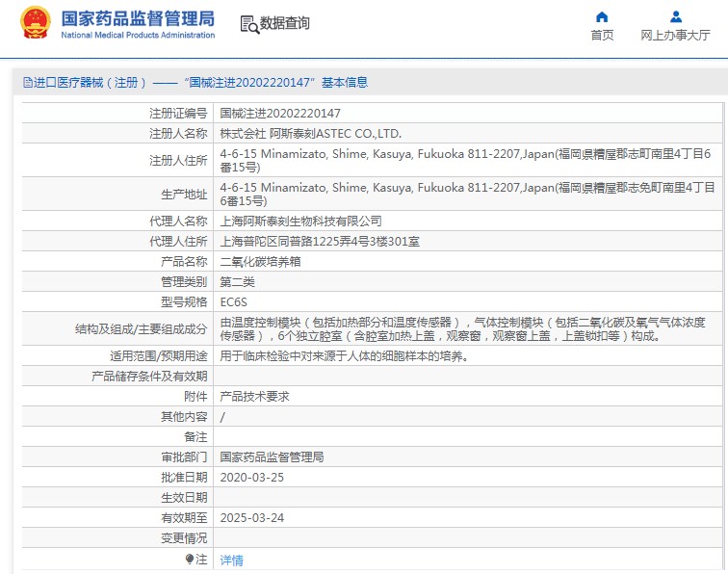Select product name 二氧化碳培养箱
This screenshot has height=574, width=728.
pyautogui.click(x=260, y=261)
